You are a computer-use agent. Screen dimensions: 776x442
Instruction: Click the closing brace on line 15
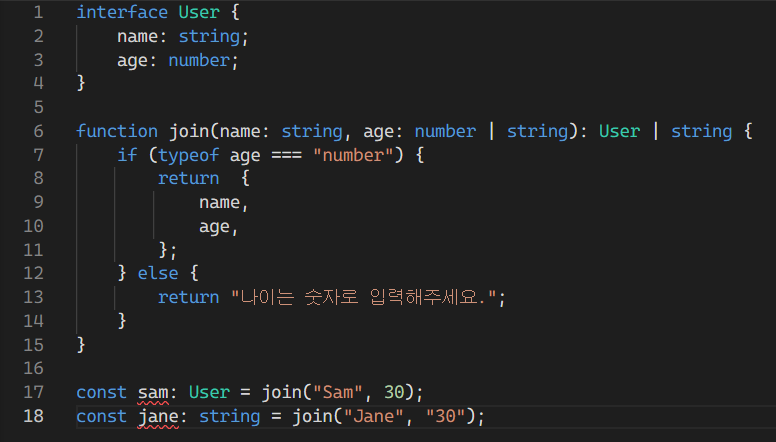point(81,345)
